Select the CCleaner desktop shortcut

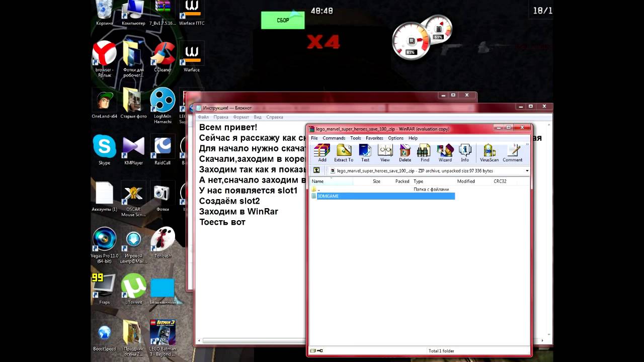[x=163, y=56]
